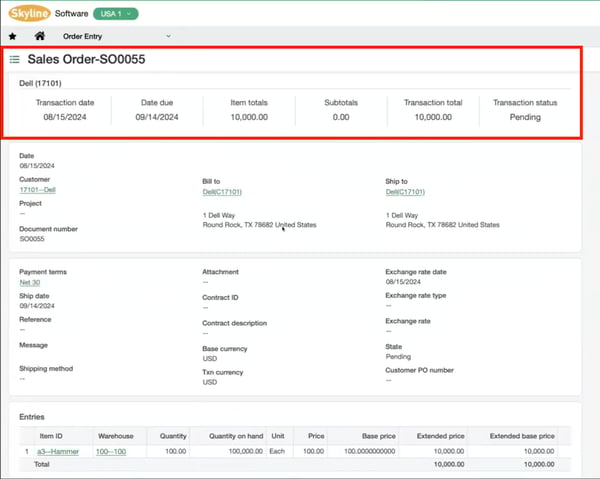Click quantity on hand cell 100,000.00
Screen dimensions: 600x479
pos(246,451)
